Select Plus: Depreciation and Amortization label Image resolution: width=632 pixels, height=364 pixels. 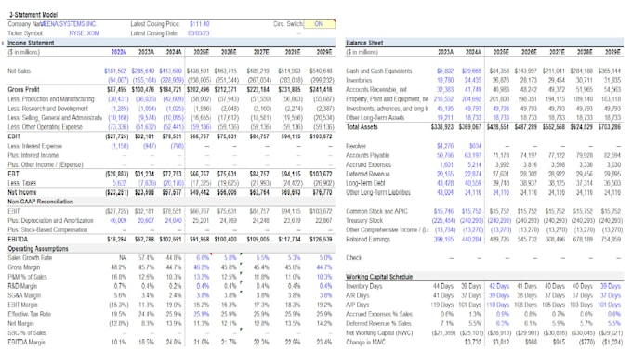(x=50, y=220)
